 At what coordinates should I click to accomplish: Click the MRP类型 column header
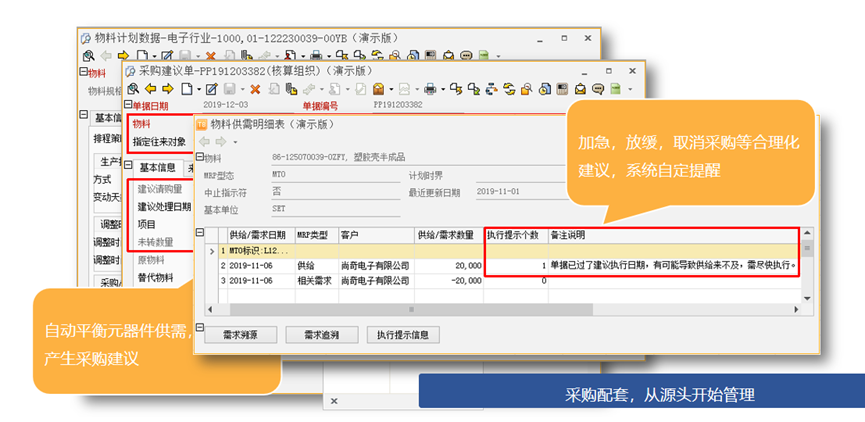point(317,235)
